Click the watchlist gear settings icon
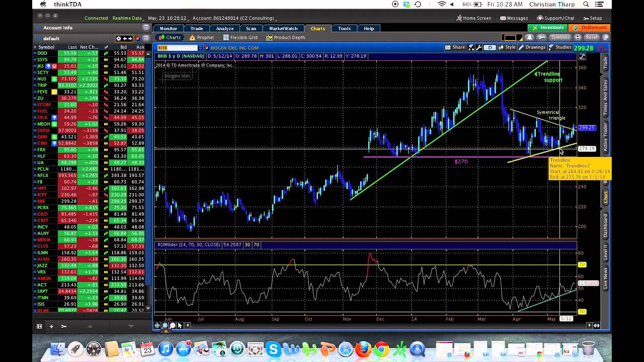Viewport: 644px width, 362px height. click(119, 38)
